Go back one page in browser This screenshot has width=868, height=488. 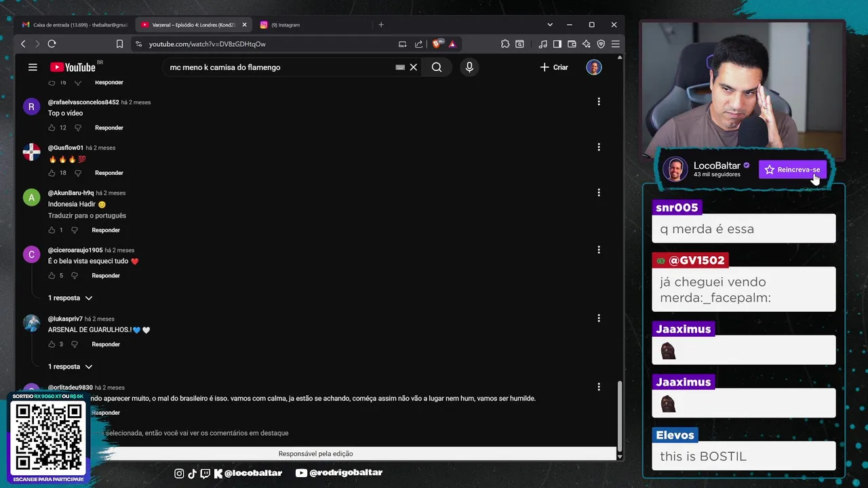23,44
